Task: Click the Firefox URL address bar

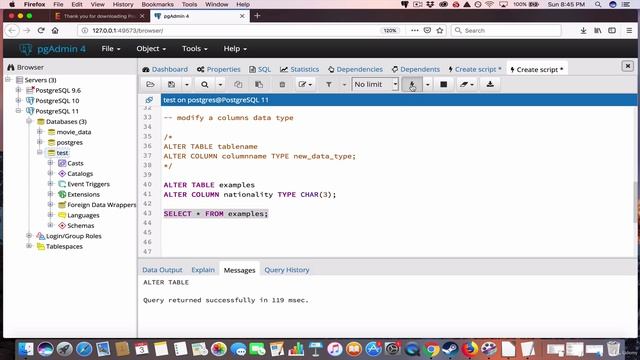Action: click(229, 31)
